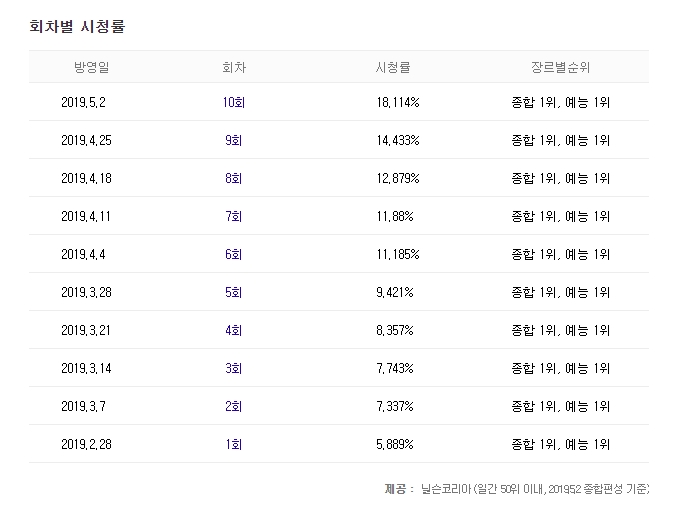The width and height of the screenshot is (675, 506).
Task: Click the rating 7.337%
Action: (395, 406)
